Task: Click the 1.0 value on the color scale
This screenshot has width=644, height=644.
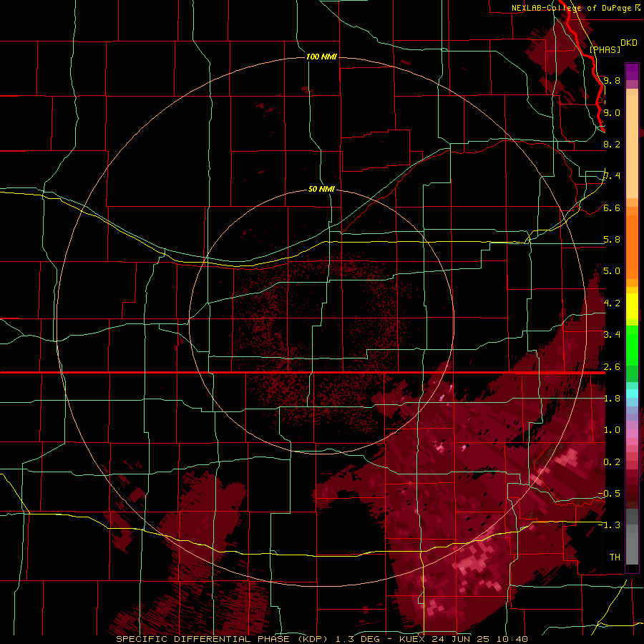Action: coord(612,430)
